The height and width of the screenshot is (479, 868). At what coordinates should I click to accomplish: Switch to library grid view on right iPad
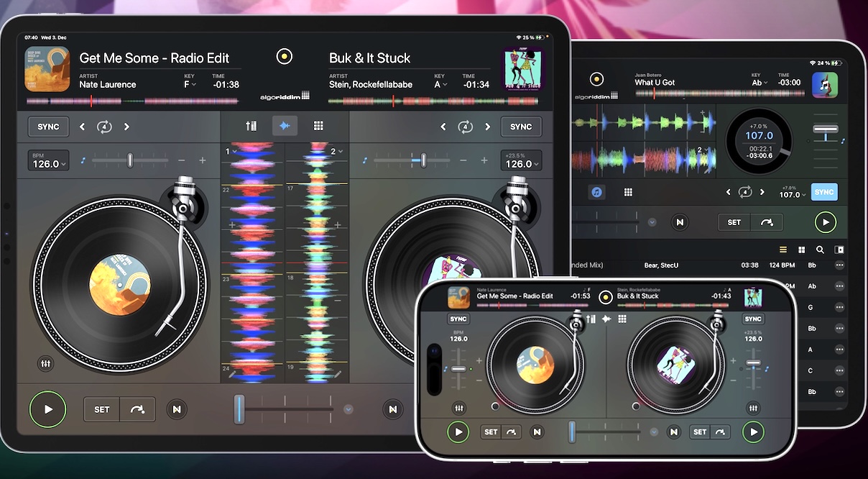click(x=801, y=250)
